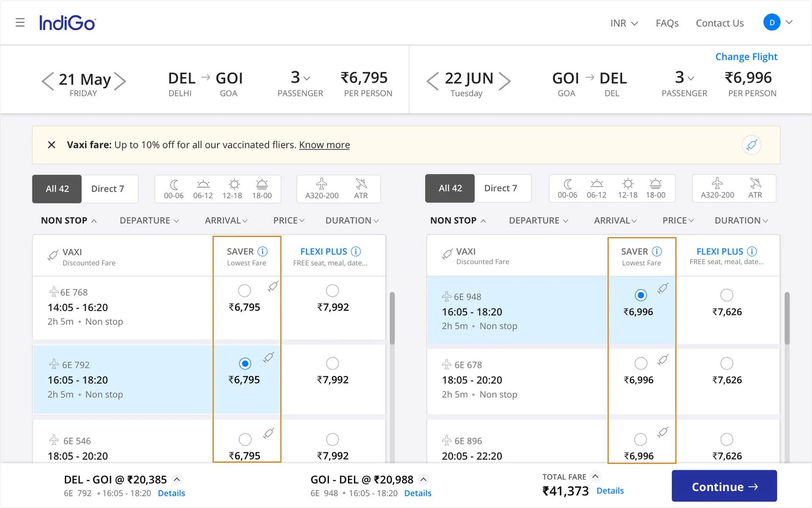Filter return flights by 06-12 morning
Image resolution: width=812 pixels, height=508 pixels.
[x=597, y=188]
